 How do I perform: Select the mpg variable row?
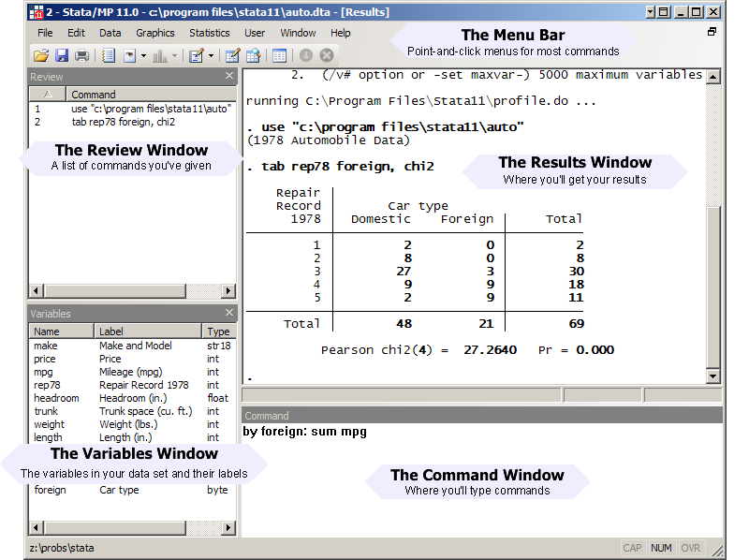click(132, 372)
